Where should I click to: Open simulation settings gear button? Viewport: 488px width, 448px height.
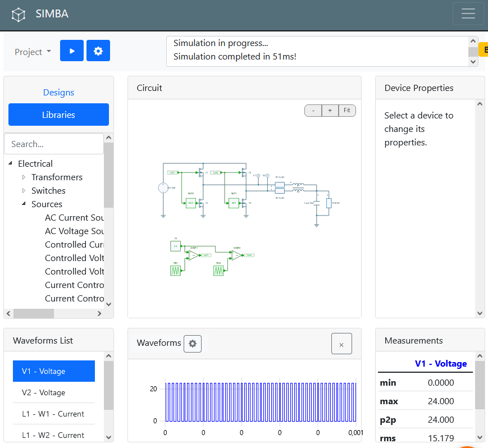click(98, 51)
